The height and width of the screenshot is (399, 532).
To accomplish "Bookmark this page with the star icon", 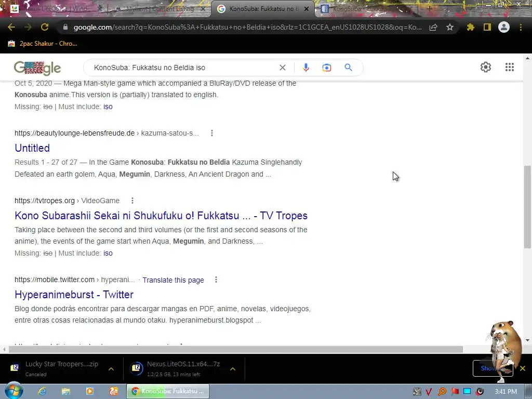I will tap(450, 27).
